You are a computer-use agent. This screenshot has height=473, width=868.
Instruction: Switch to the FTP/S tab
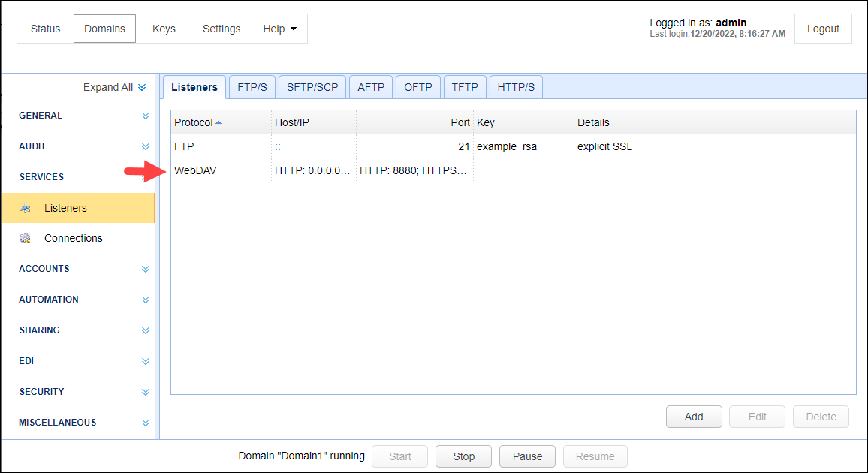pos(252,87)
